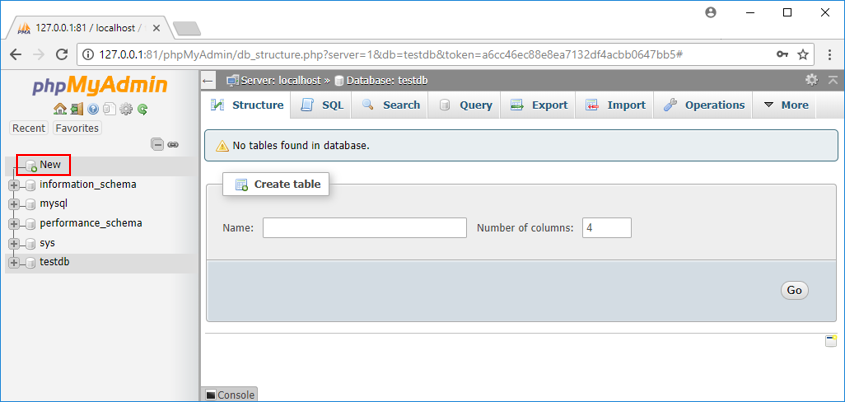Screen dimensions: 845x402
Task: Click the Chrome bookmark star icon
Action: tap(803, 54)
